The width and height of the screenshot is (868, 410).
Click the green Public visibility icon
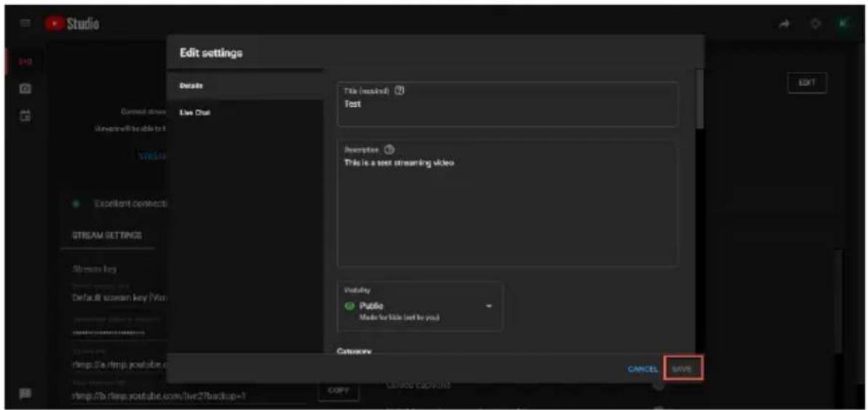[349, 306]
